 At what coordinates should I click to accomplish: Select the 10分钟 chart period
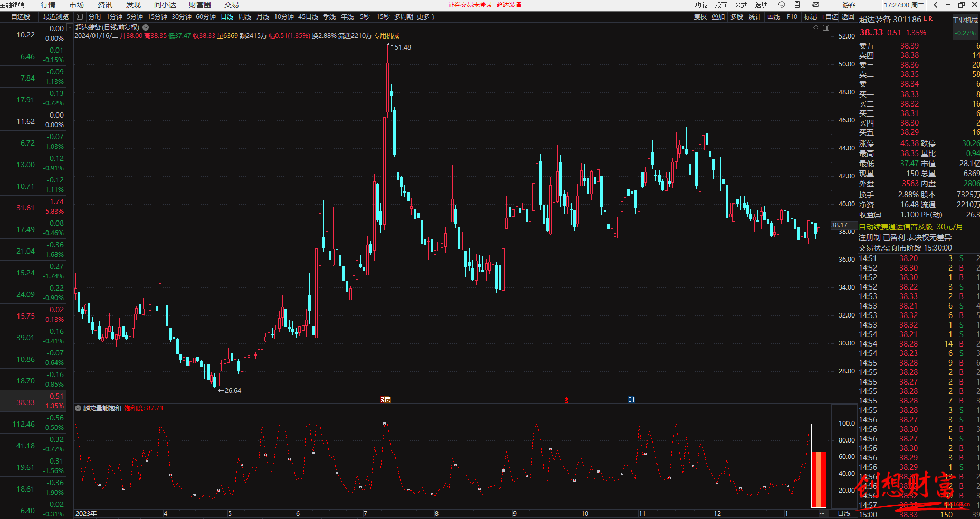point(284,17)
